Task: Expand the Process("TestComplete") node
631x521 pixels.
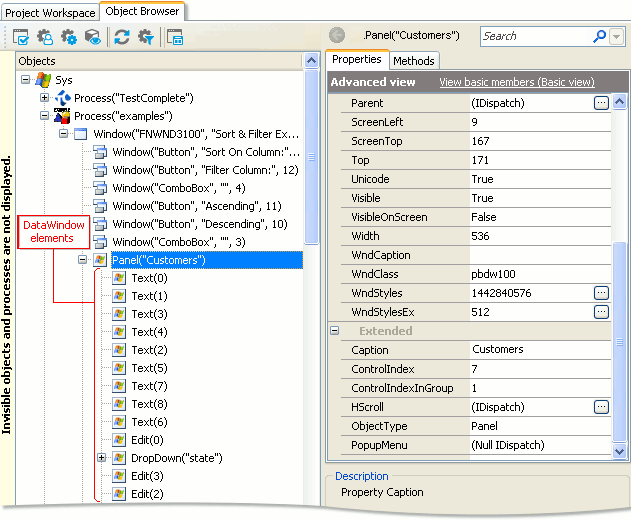Action: [44, 98]
